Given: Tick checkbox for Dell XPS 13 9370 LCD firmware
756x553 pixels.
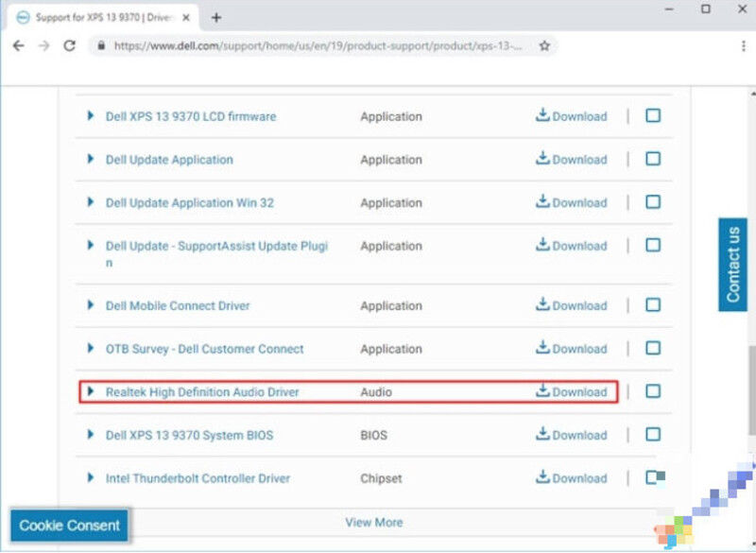Looking at the screenshot, I should (653, 115).
